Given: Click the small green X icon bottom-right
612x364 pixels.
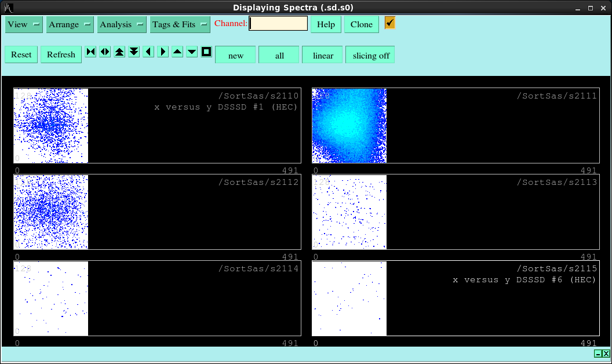Looking at the screenshot, I should coord(606,354).
